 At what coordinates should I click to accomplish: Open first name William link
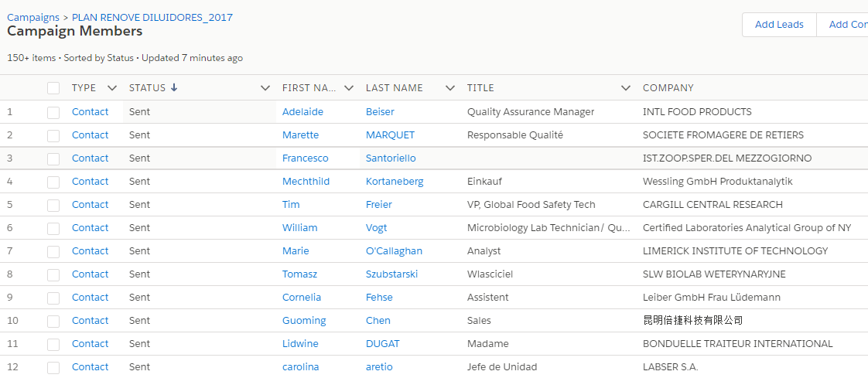click(300, 228)
